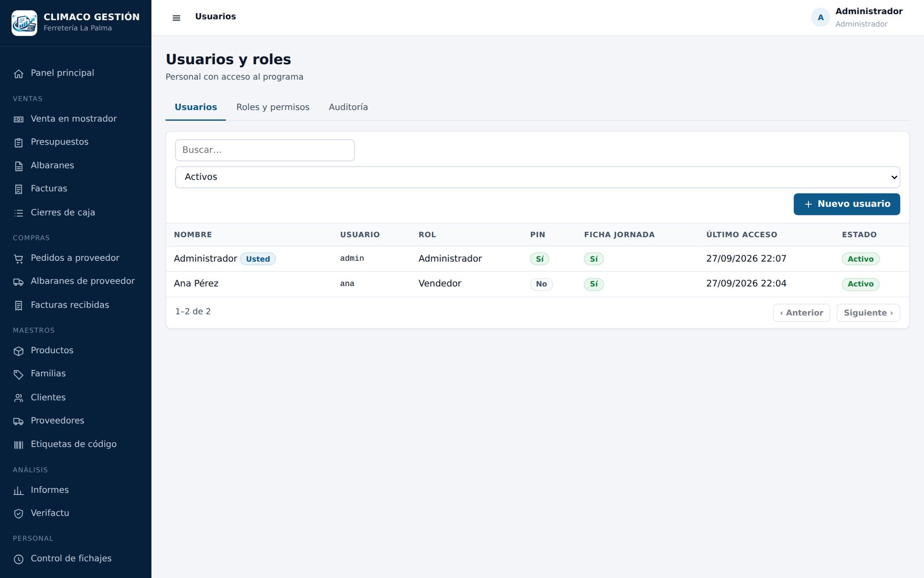Click the Vendedor role cell
The image size is (924, 578).
[440, 284]
